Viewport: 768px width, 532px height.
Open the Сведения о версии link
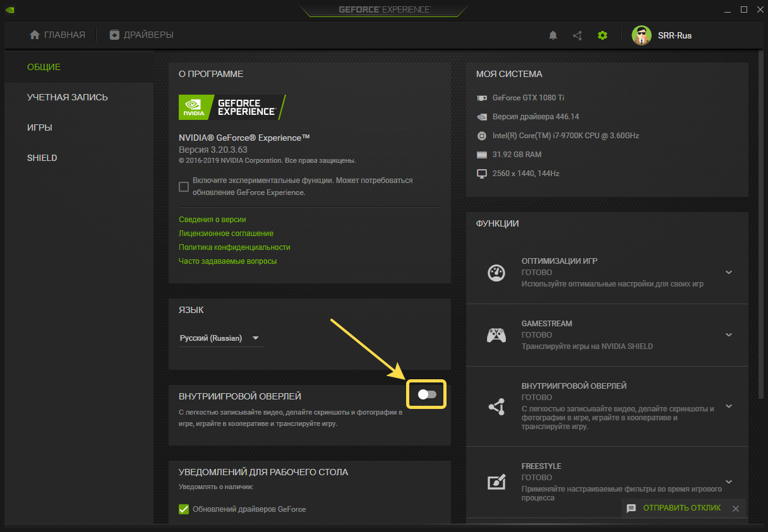212,220
